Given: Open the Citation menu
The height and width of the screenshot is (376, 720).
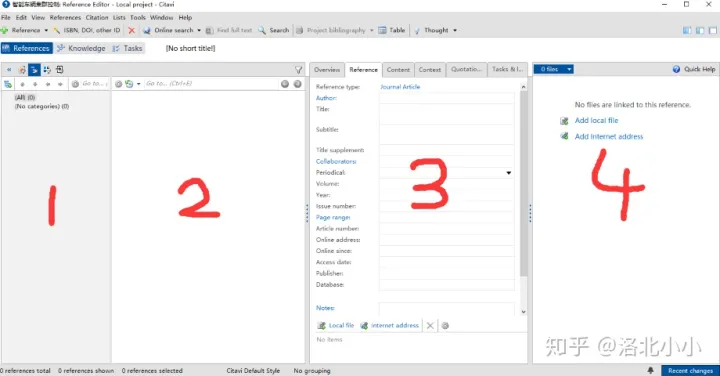Looking at the screenshot, I should [97, 17].
